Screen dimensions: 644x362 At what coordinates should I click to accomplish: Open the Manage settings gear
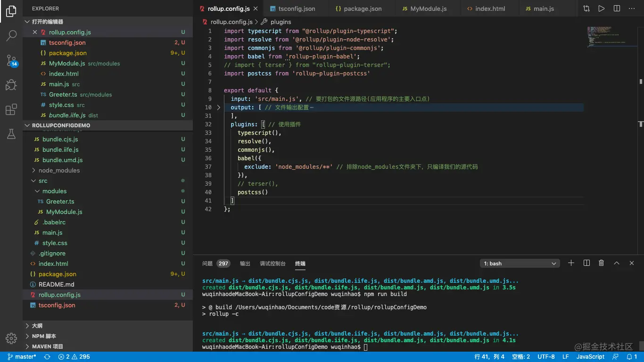pos(11,338)
